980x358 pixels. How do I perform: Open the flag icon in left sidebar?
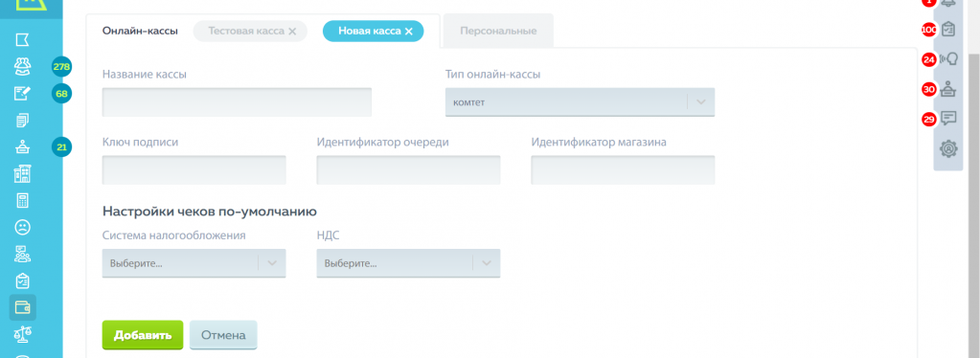22,40
